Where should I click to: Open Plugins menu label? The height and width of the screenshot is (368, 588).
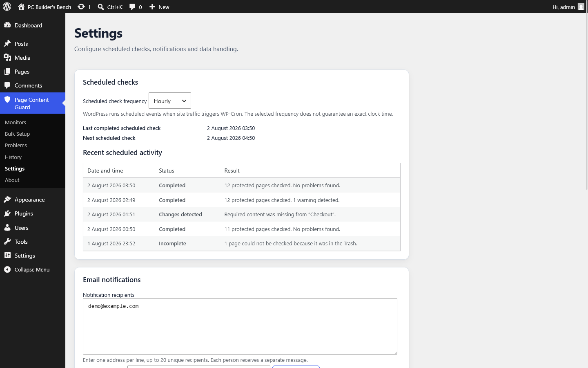(x=24, y=213)
